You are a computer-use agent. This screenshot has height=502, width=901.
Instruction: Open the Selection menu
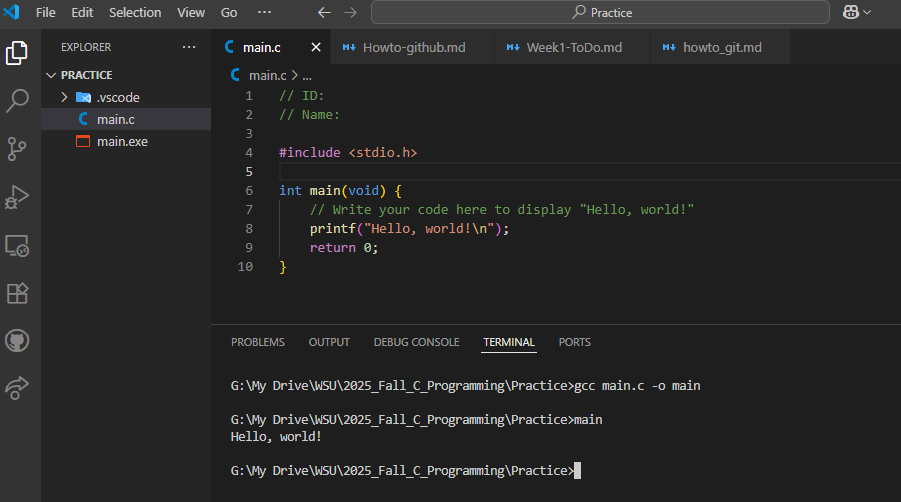(x=135, y=12)
